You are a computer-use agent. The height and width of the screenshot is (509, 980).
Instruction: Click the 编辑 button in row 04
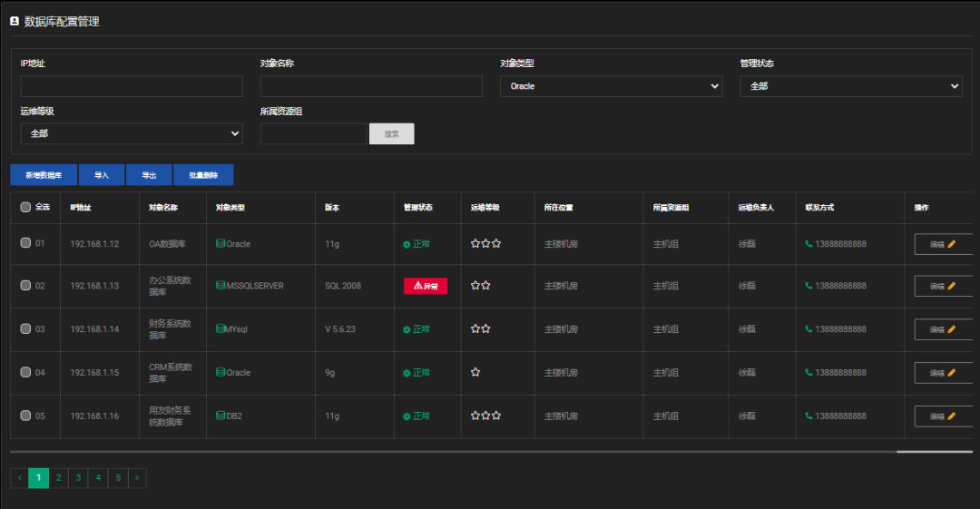tap(943, 373)
